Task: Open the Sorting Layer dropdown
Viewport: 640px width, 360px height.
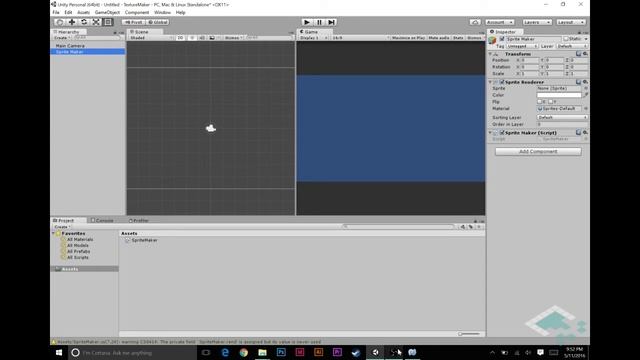Action: 562,117
